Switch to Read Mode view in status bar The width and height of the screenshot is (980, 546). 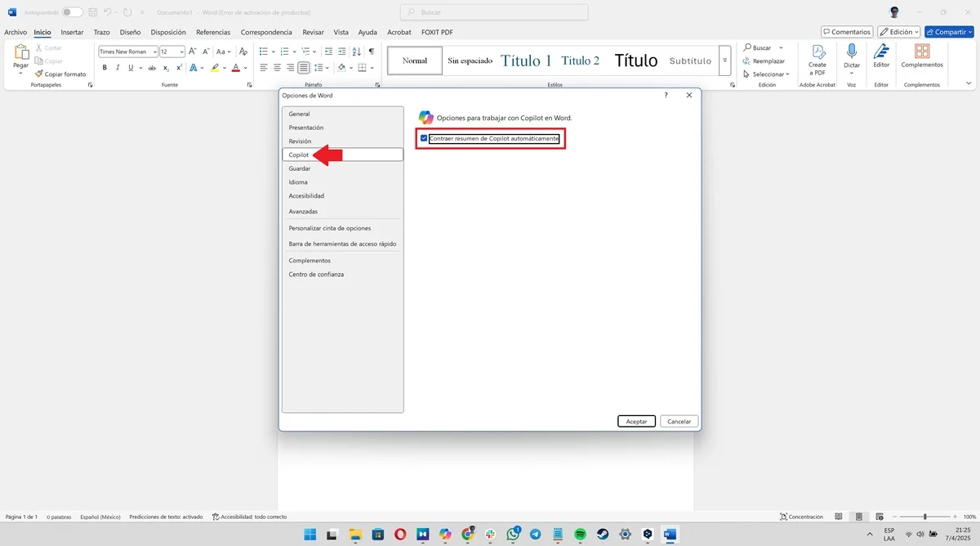click(839, 517)
